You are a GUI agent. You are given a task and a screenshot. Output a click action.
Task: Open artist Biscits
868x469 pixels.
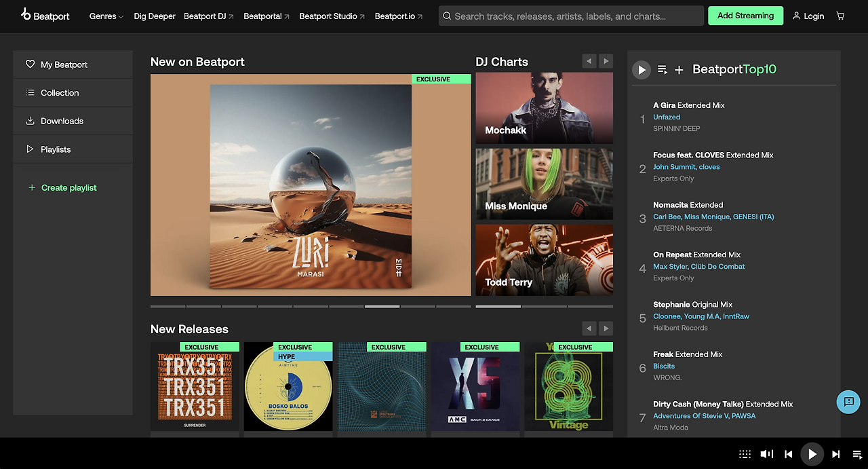click(x=664, y=366)
